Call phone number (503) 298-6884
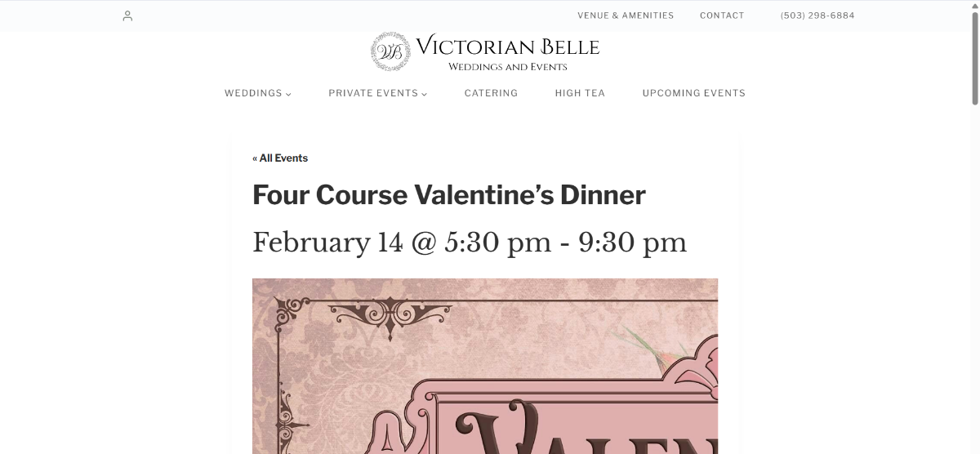 coord(817,16)
